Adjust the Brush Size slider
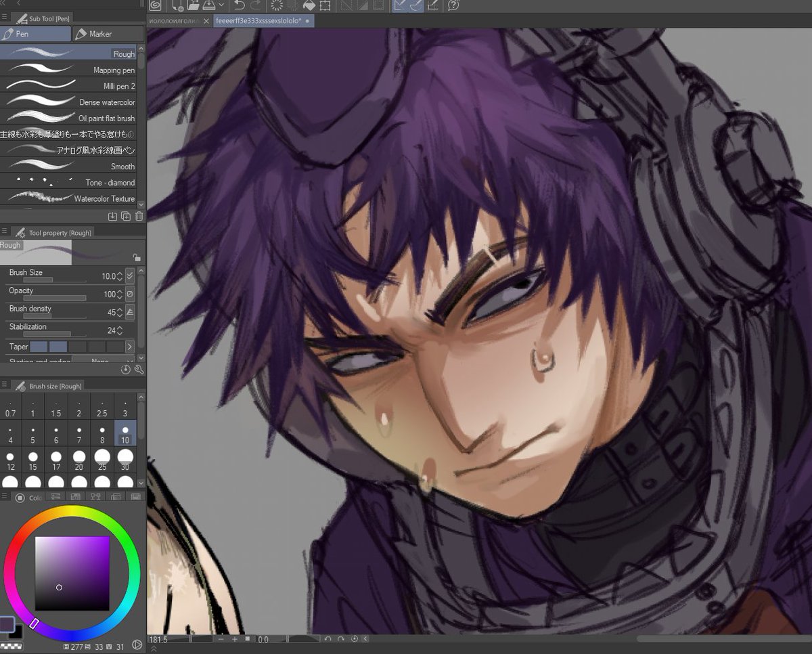This screenshot has width=812, height=654. point(54,280)
